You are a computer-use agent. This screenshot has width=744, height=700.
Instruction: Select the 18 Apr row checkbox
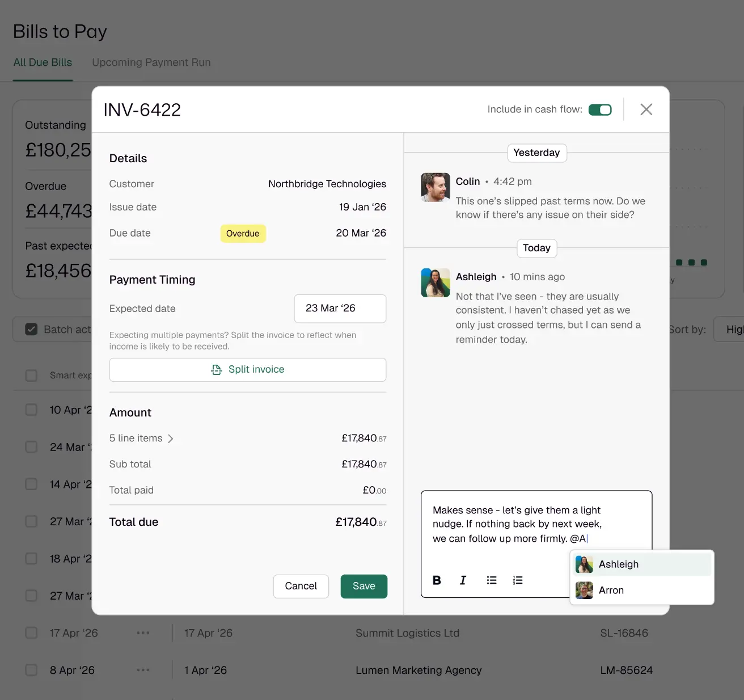pos(32,559)
